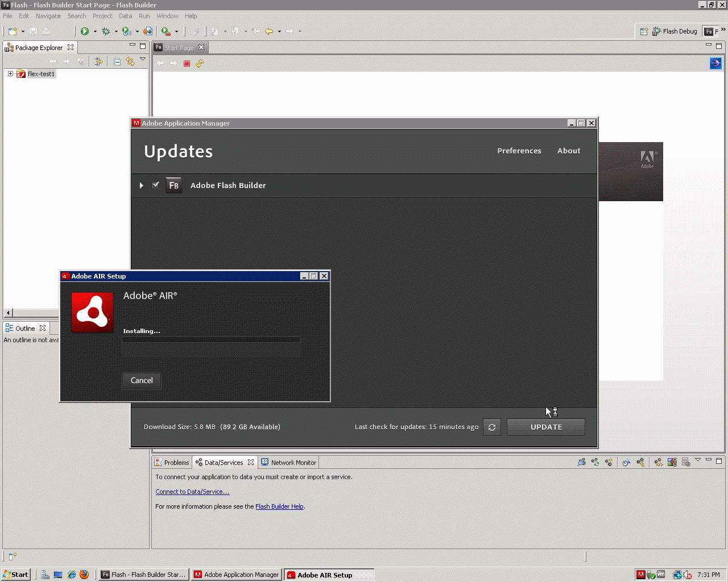Viewport: 728px width, 582px height.
Task: Click the Refresh services icon in Data/Services
Action: [595, 462]
